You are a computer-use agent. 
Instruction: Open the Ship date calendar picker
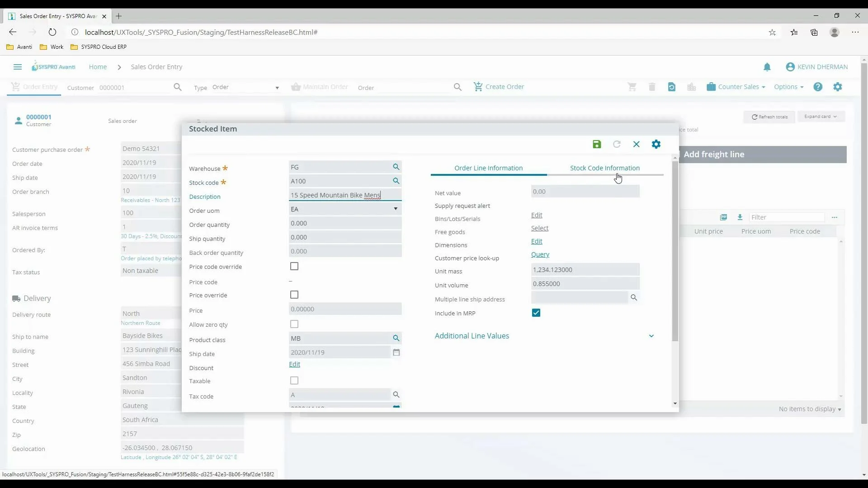pyautogui.click(x=396, y=352)
